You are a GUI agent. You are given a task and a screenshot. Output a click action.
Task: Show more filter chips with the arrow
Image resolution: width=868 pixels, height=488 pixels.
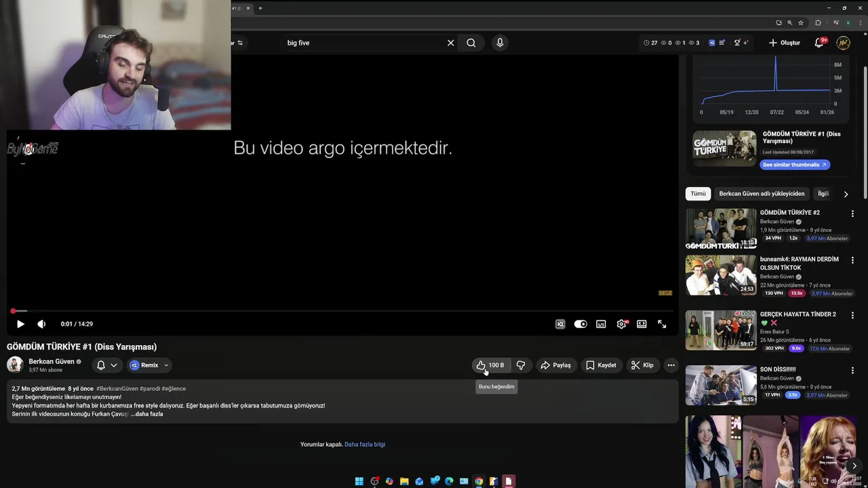point(846,194)
